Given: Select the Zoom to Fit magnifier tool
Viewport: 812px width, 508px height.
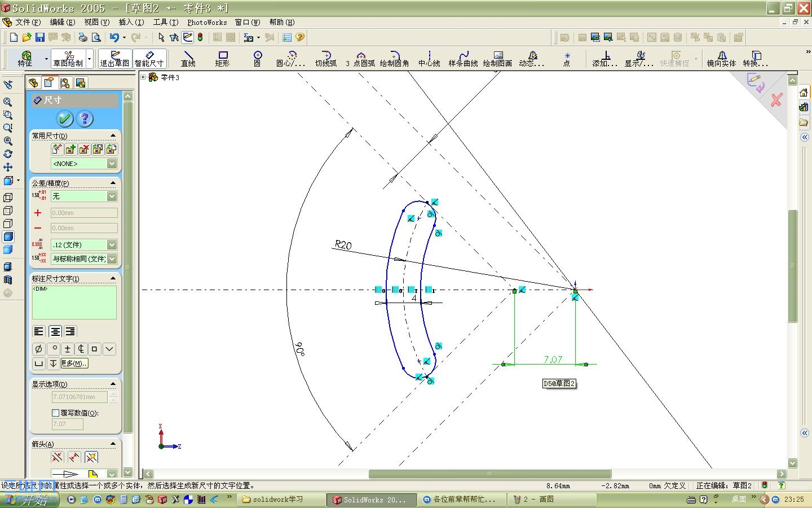Looking at the screenshot, I should (8, 102).
